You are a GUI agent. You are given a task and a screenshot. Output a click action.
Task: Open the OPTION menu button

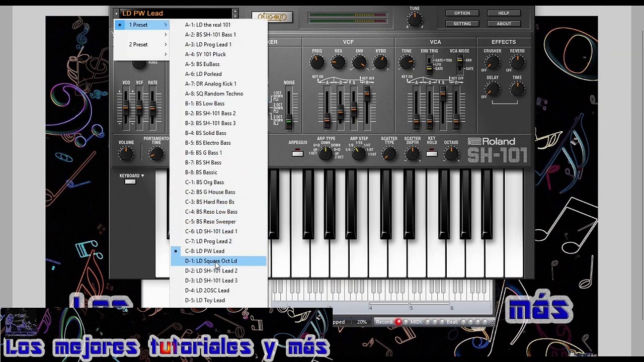[x=462, y=13]
